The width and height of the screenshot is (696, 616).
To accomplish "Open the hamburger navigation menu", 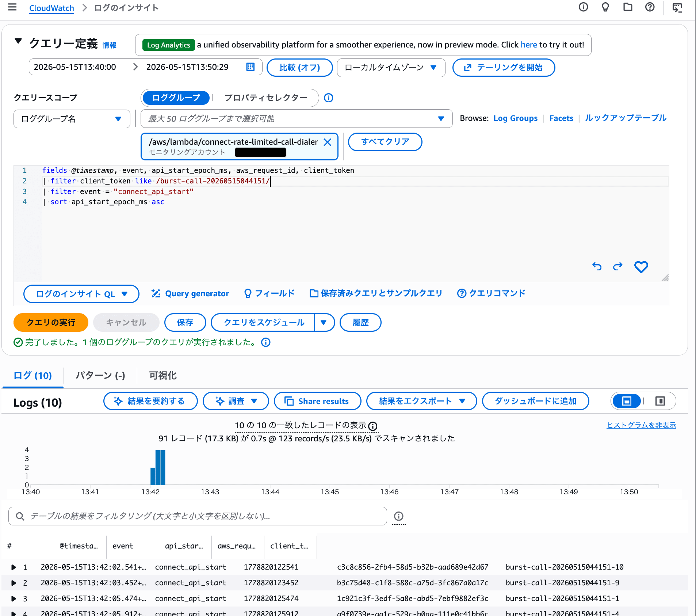I will coord(12,7).
